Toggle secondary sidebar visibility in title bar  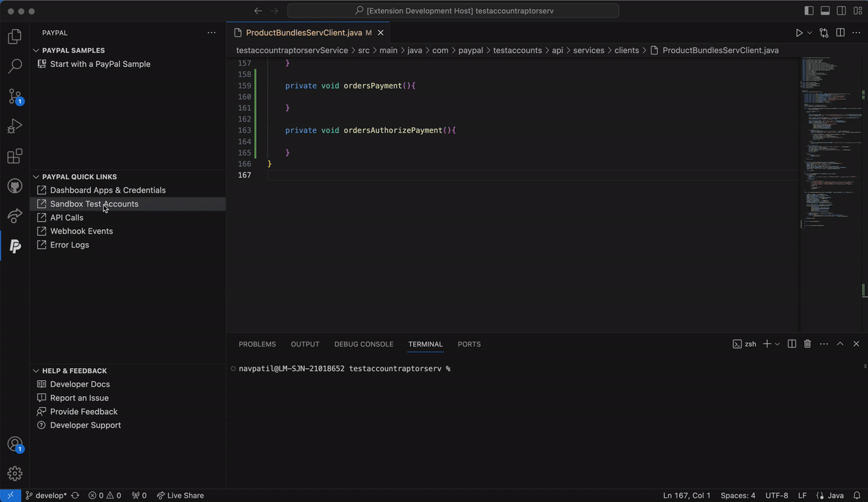point(841,11)
